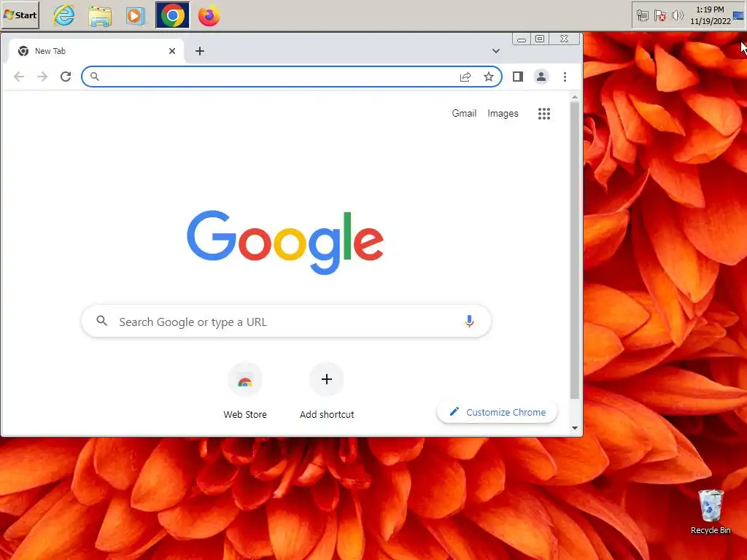Expand the tab search chevron
This screenshot has width=747, height=560.
click(x=495, y=51)
